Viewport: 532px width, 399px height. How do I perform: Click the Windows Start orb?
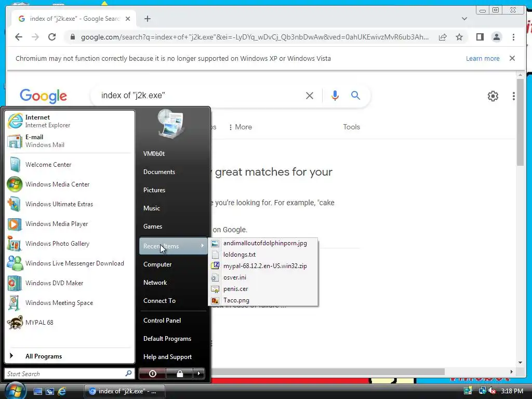pos(15,390)
